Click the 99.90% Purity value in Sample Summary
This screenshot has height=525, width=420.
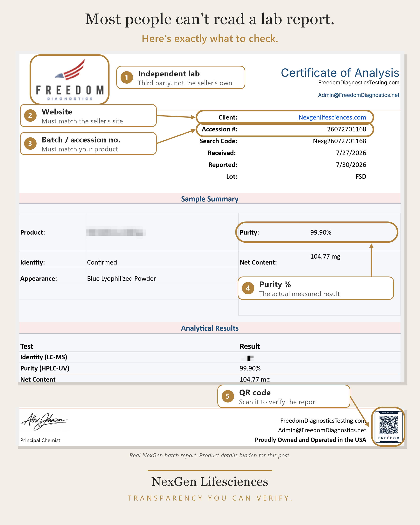click(x=321, y=232)
